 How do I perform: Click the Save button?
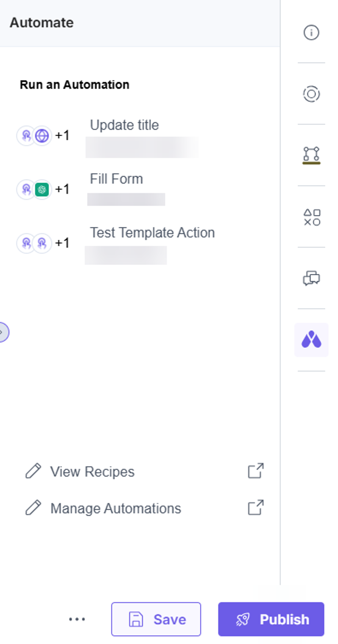(156, 619)
